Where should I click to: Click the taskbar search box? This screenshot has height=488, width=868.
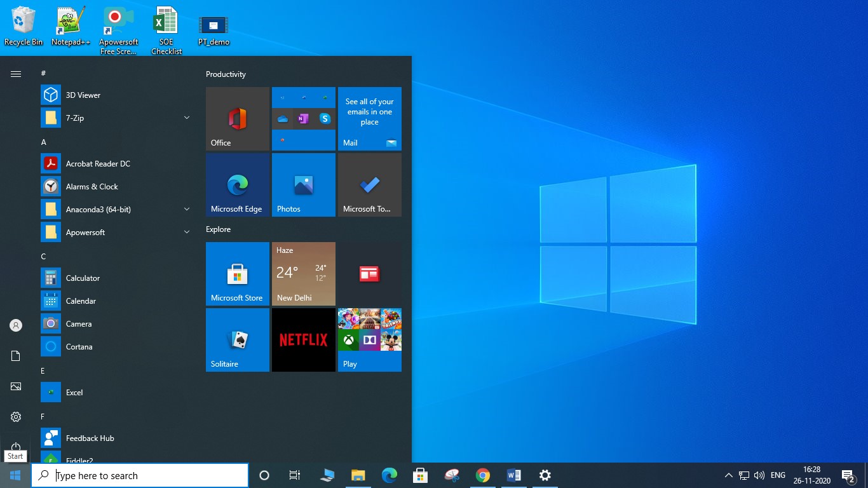coord(140,475)
